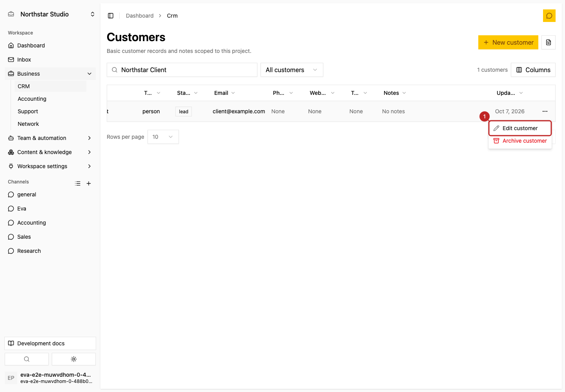Open the EP user avatar
The width and height of the screenshot is (565, 392).
[11, 378]
